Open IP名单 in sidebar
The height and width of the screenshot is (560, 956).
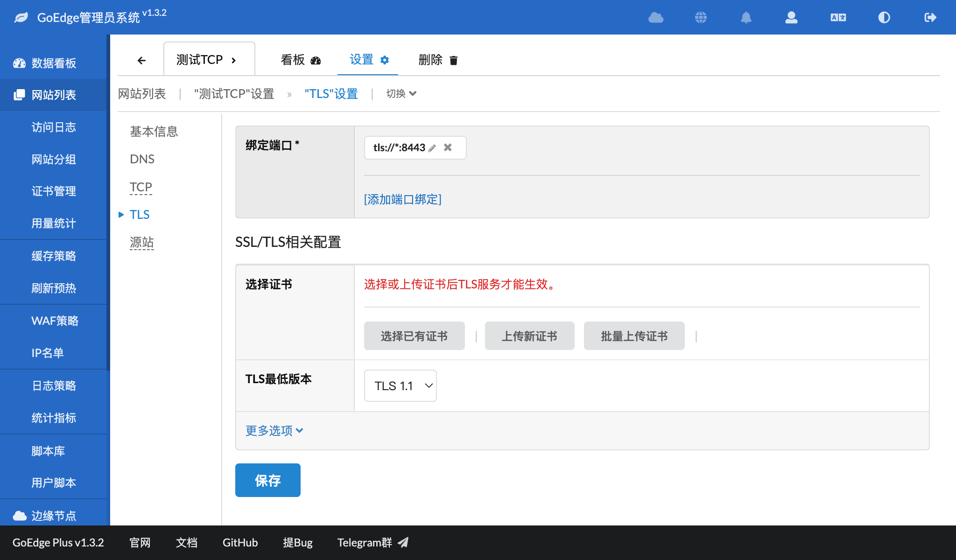click(x=48, y=353)
